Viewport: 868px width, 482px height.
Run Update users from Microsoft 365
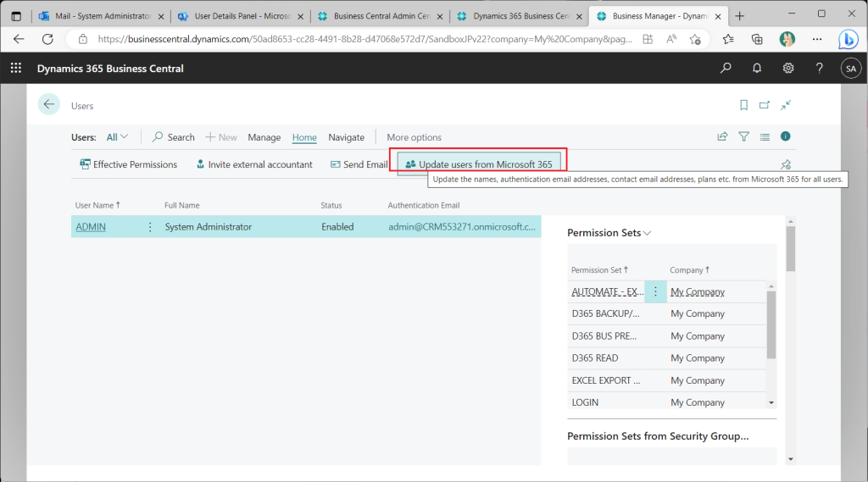click(x=479, y=164)
